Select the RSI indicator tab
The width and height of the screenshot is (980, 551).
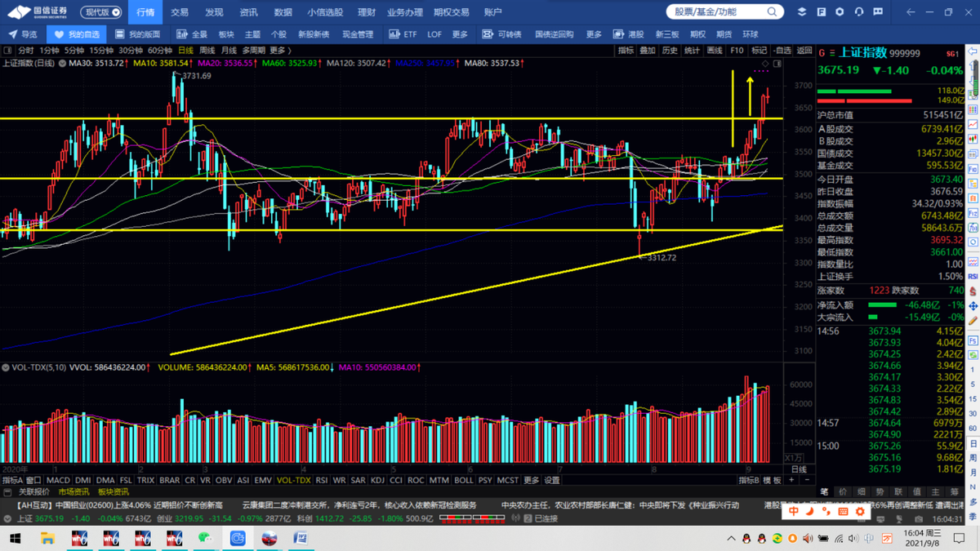(322, 481)
